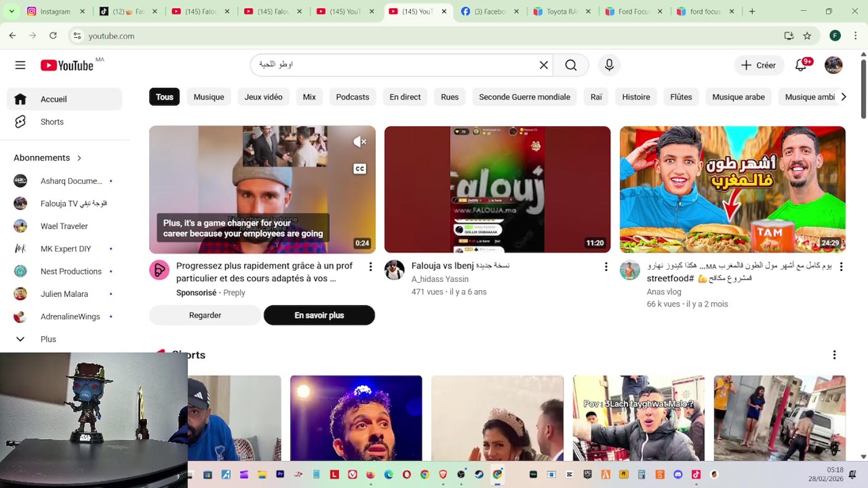This screenshot has width=868, height=488.
Task: Open Steam from the taskbar
Action: pyautogui.click(x=479, y=474)
